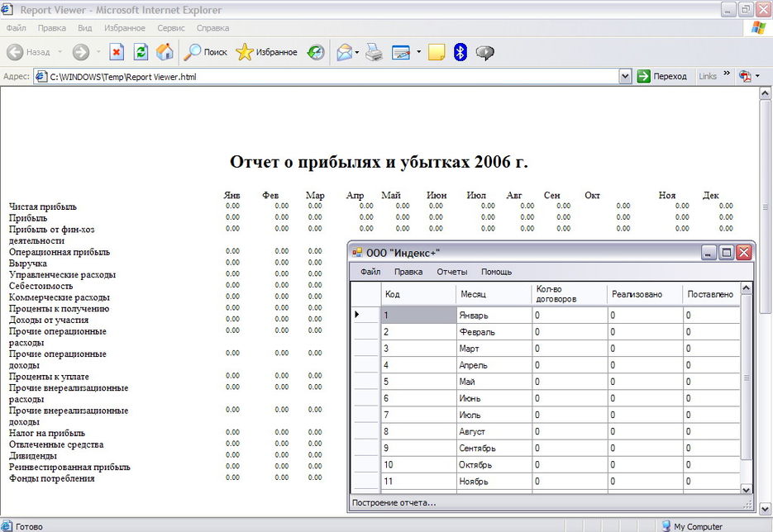This screenshot has height=532, width=773.
Task: Open the Messenger chat bubble icon
Action: 485,52
